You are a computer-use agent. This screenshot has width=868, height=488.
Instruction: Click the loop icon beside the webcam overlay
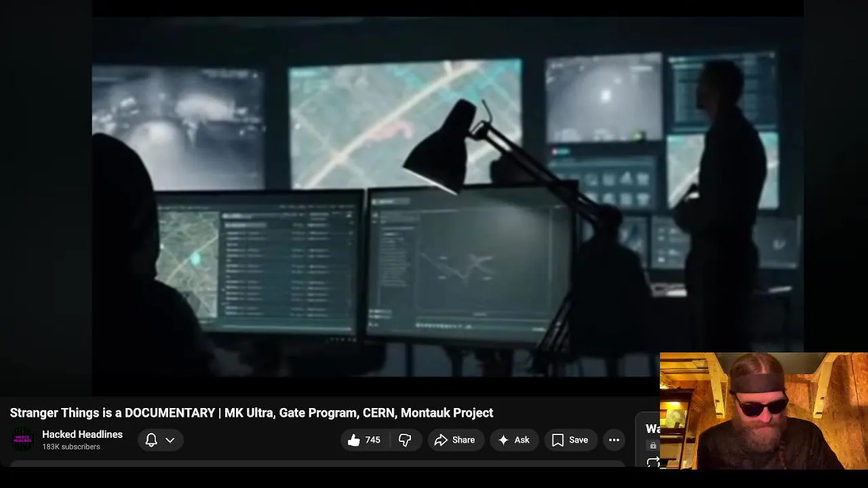pos(653,462)
